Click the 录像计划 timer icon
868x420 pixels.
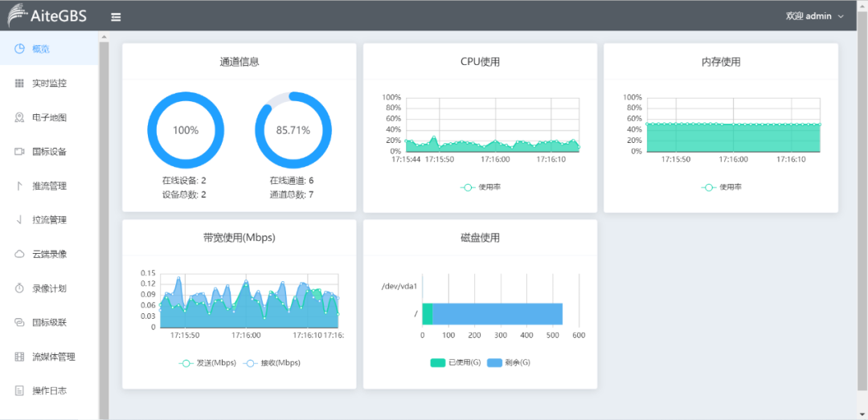coord(19,287)
